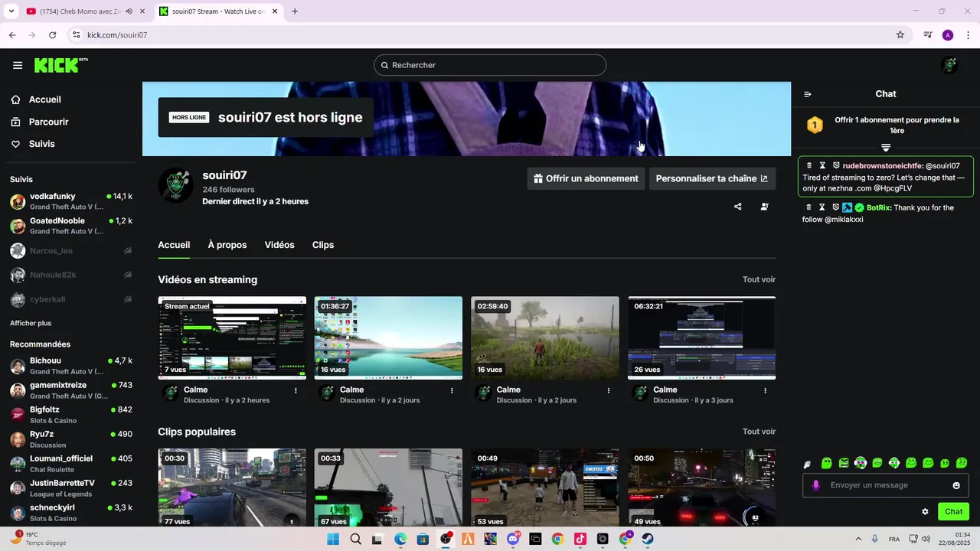The width and height of the screenshot is (980, 551).
Task: Open three-dot menu for the 06:32:21 video
Action: click(765, 390)
